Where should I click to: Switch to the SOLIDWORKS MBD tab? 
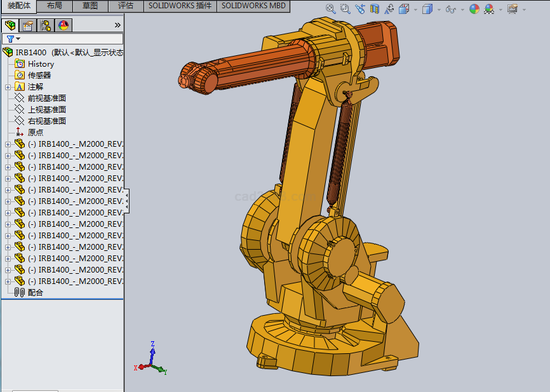pyautogui.click(x=253, y=6)
